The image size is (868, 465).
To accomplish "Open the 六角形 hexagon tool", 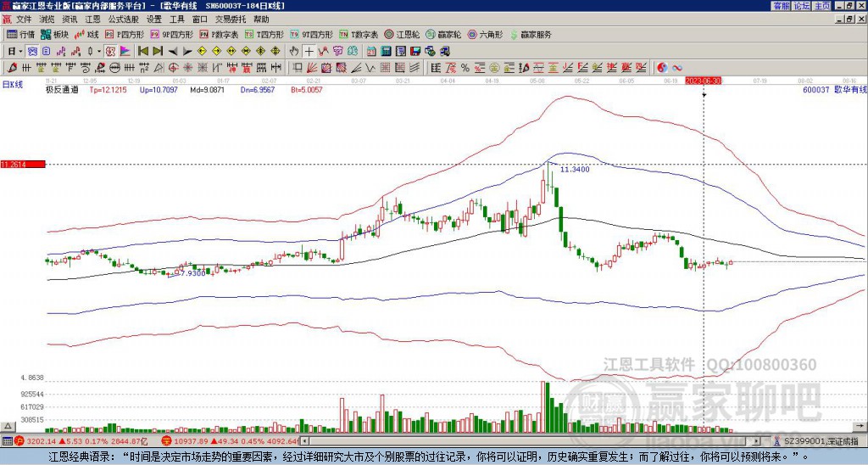I will pos(486,34).
